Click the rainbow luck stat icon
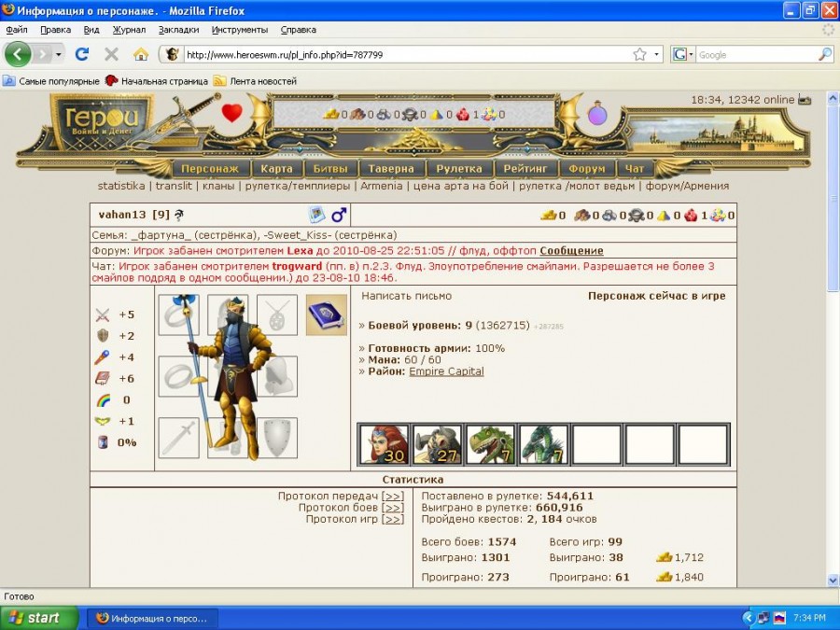The image size is (840, 630). 103,400
